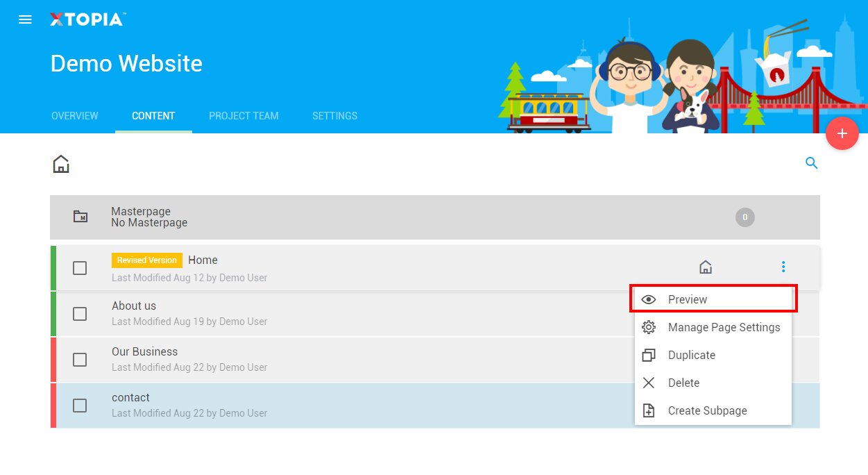This screenshot has width=868, height=475.
Task: Switch to the Project Team tab
Action: coord(244,116)
